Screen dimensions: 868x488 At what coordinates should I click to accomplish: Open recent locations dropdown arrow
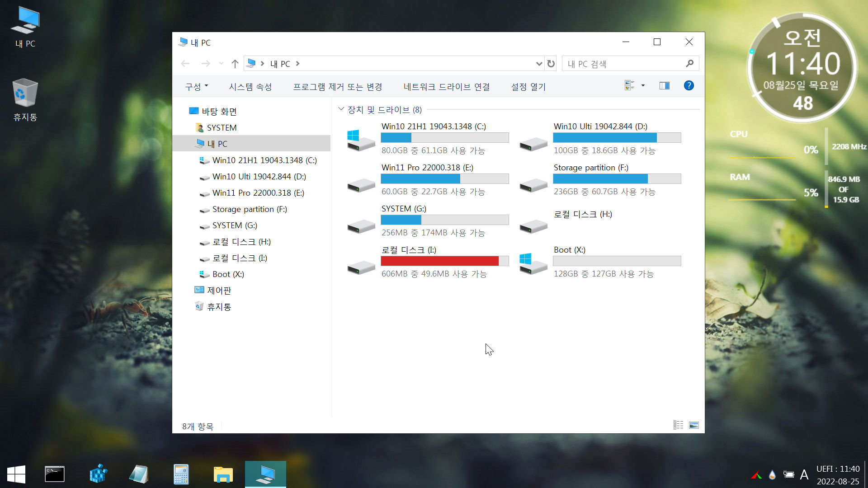(221, 64)
